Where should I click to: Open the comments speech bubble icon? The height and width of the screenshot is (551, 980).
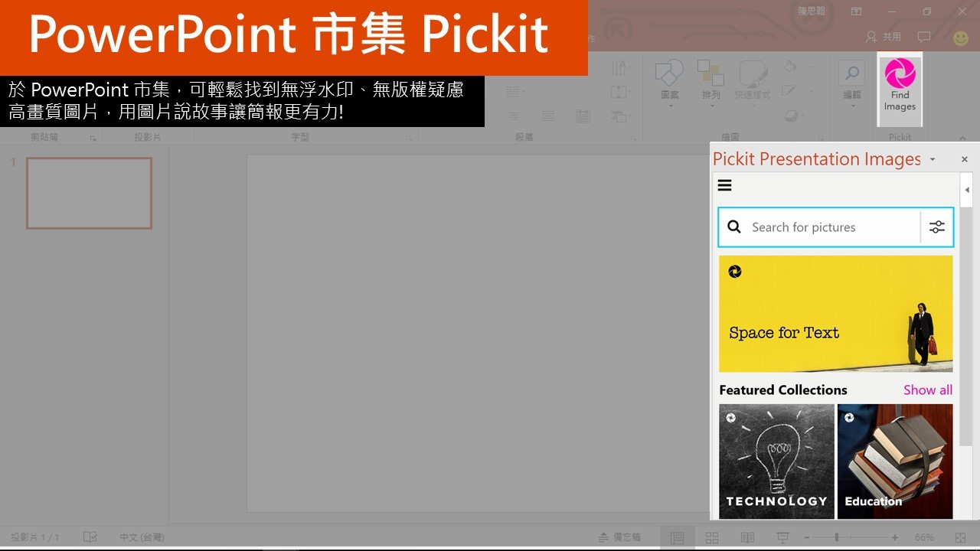924,36
